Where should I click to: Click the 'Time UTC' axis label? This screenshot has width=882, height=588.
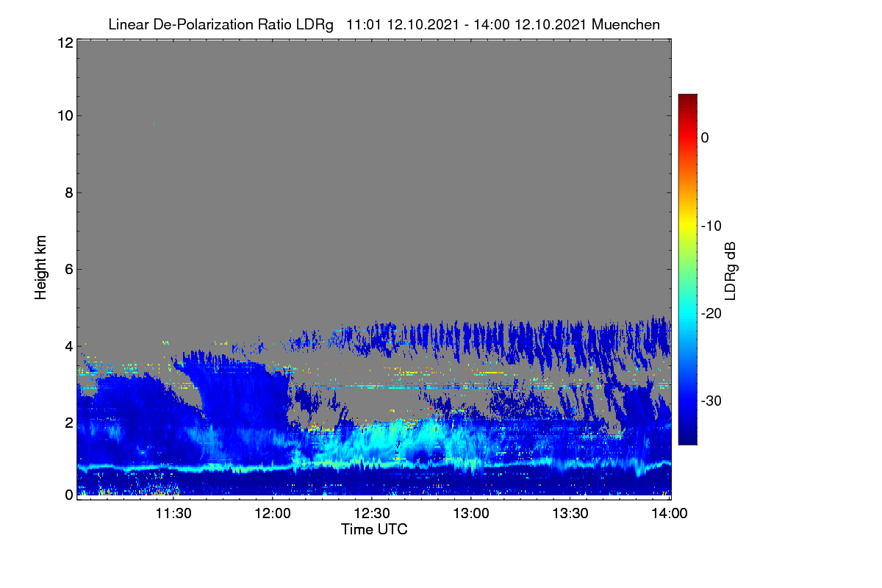coord(374,528)
